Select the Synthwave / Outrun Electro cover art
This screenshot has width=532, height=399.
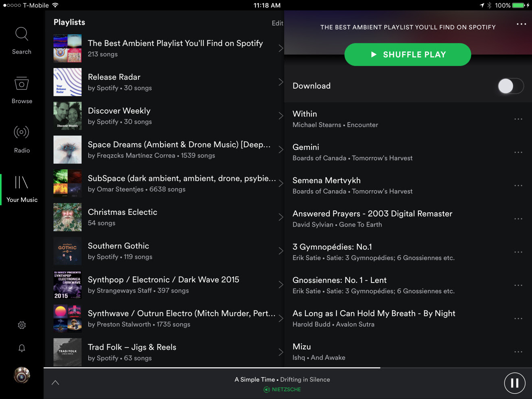(67, 318)
